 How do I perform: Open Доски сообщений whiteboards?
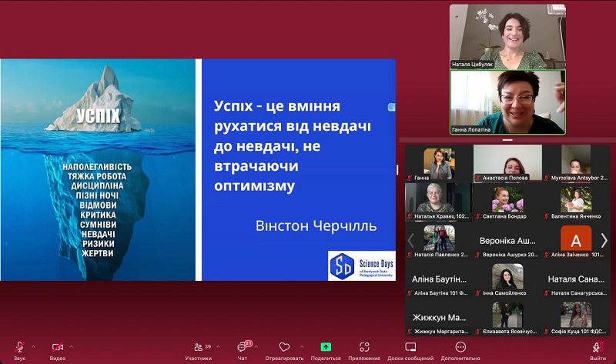(410, 348)
